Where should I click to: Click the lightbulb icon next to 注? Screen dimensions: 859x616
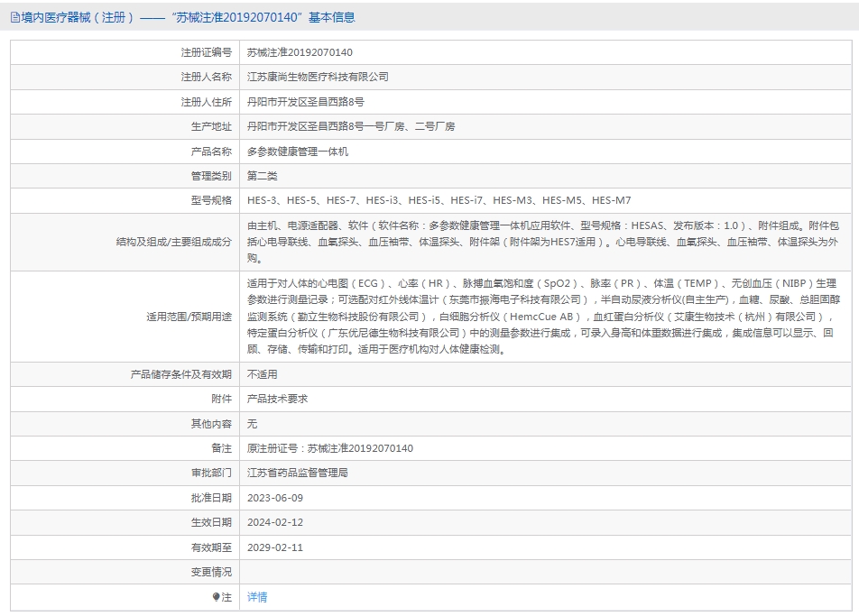tap(216, 597)
